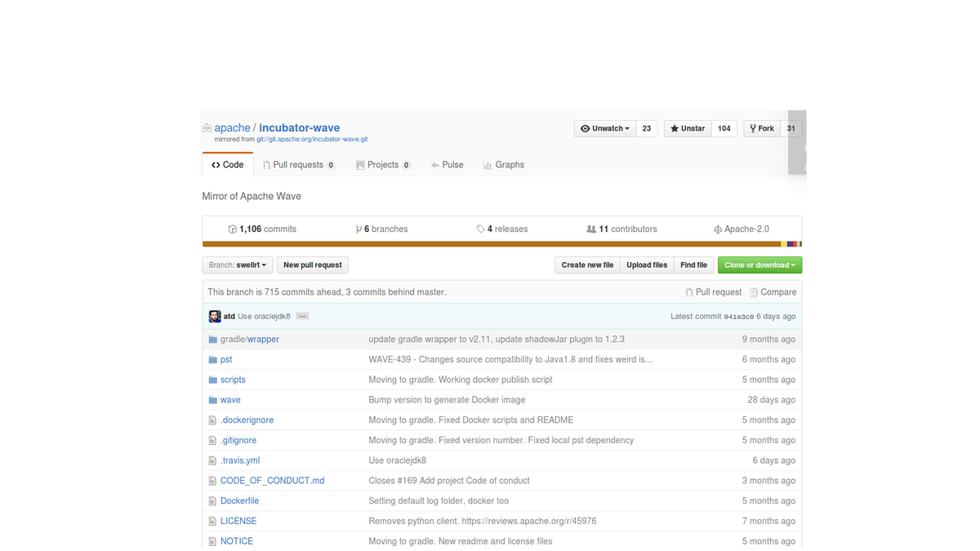Click Upload files button

(x=647, y=265)
